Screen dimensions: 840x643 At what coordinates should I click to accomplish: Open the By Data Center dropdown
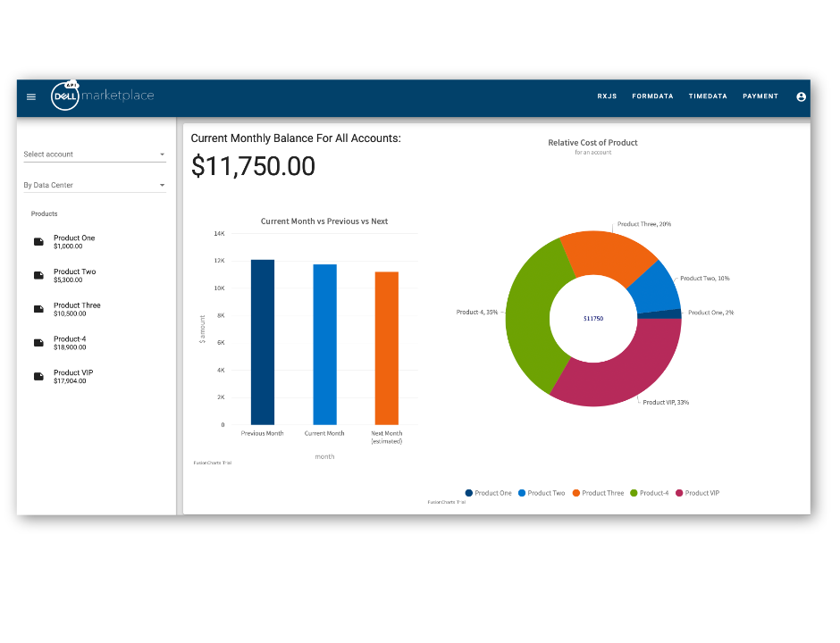(x=95, y=185)
